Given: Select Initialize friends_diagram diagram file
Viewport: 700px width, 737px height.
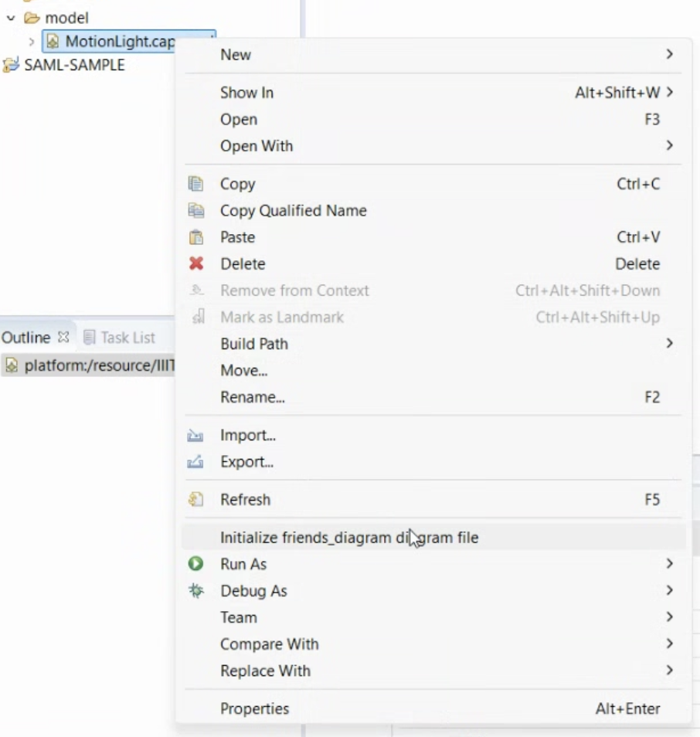Looking at the screenshot, I should 349,538.
